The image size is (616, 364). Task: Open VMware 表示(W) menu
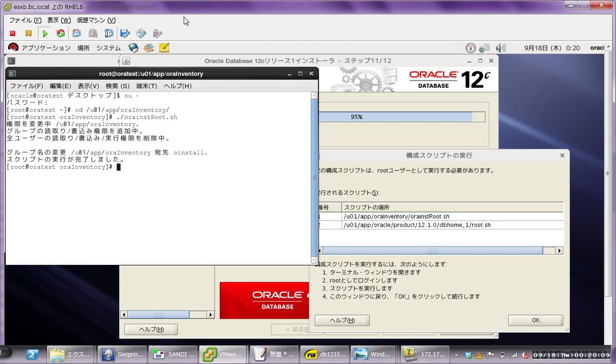click(x=59, y=20)
